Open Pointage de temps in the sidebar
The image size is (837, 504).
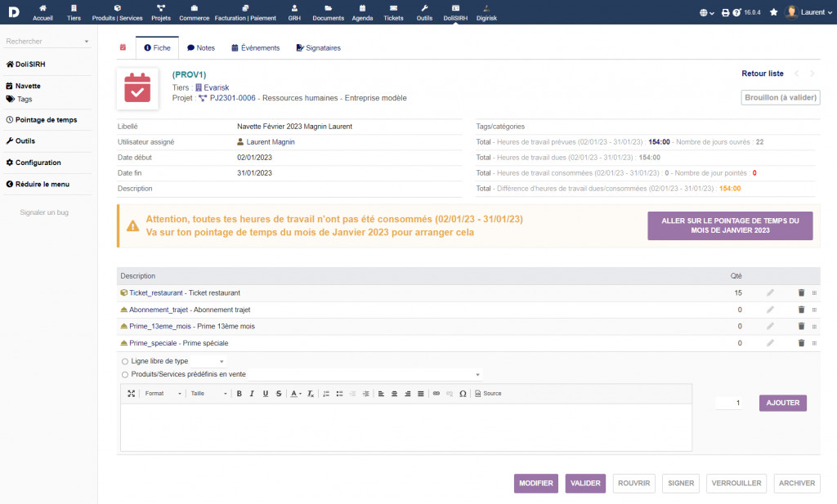tap(46, 119)
